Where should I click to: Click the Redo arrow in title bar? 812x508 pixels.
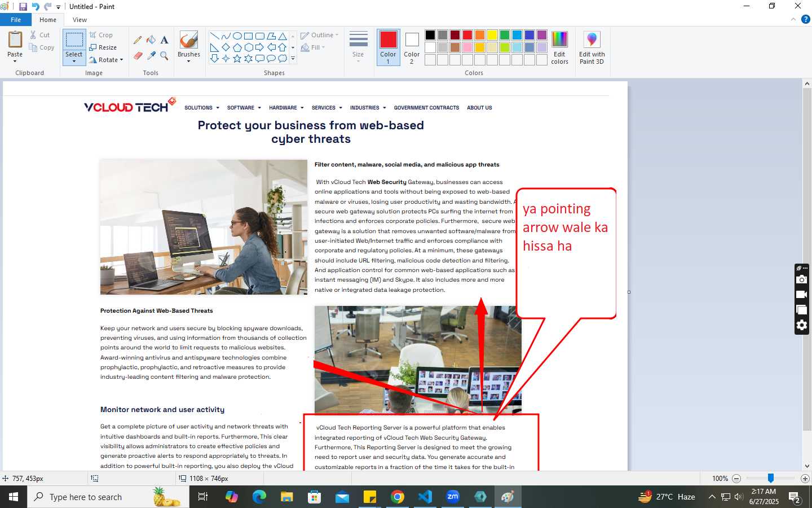click(x=48, y=7)
